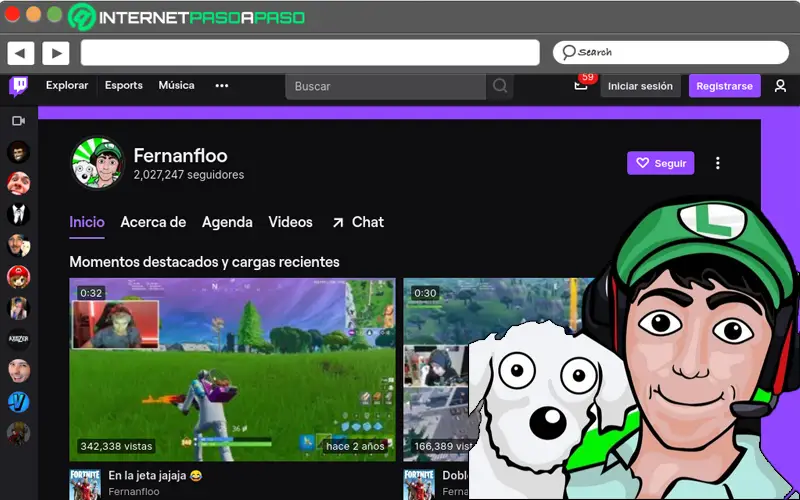This screenshot has width=800, height=500.
Task: Open notifications inbox with 59 badge
Action: pyautogui.click(x=581, y=85)
